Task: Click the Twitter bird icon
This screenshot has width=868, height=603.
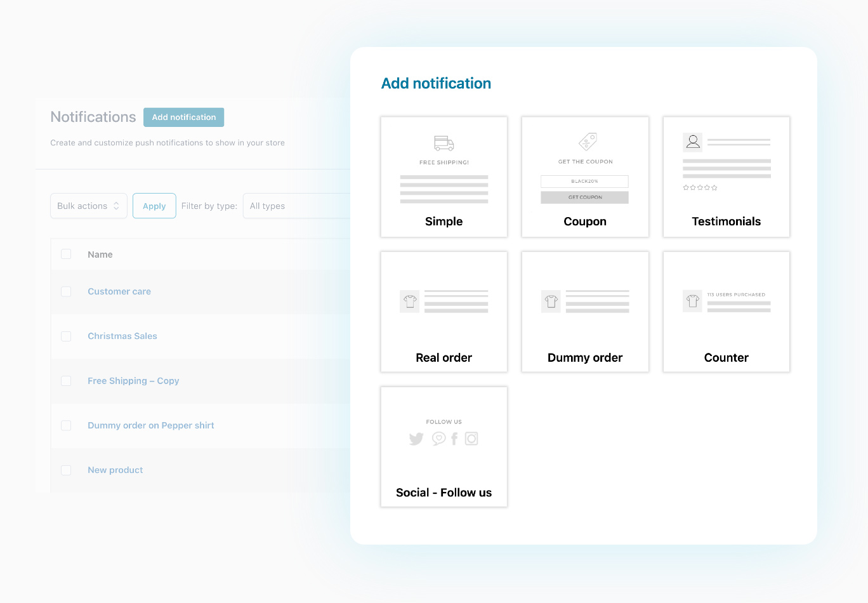Action: point(416,439)
